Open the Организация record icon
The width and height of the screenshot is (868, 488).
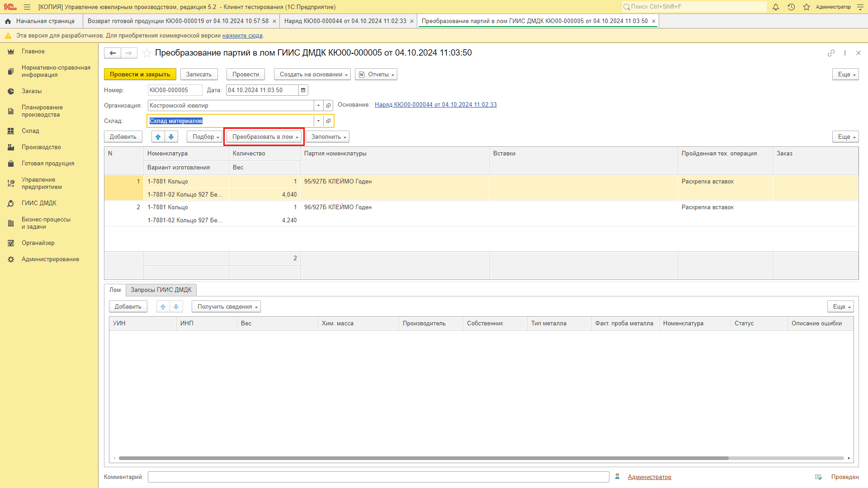click(x=329, y=106)
